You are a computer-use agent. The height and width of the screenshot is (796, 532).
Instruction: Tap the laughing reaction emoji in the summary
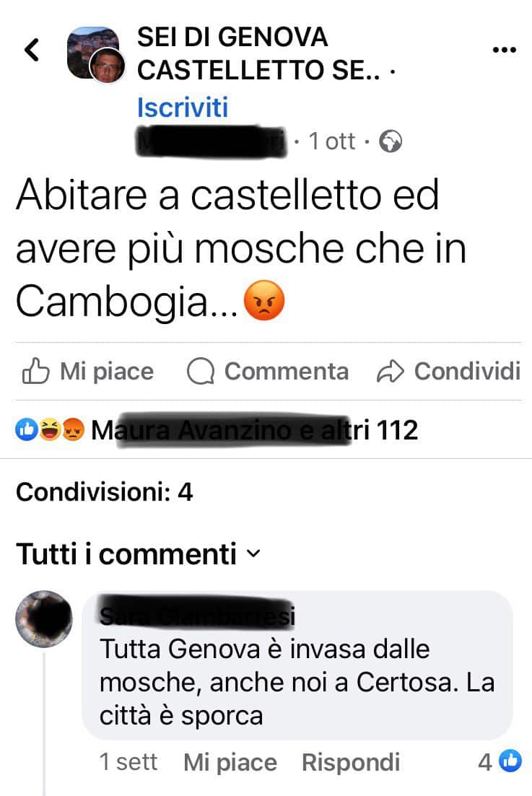click(x=49, y=429)
